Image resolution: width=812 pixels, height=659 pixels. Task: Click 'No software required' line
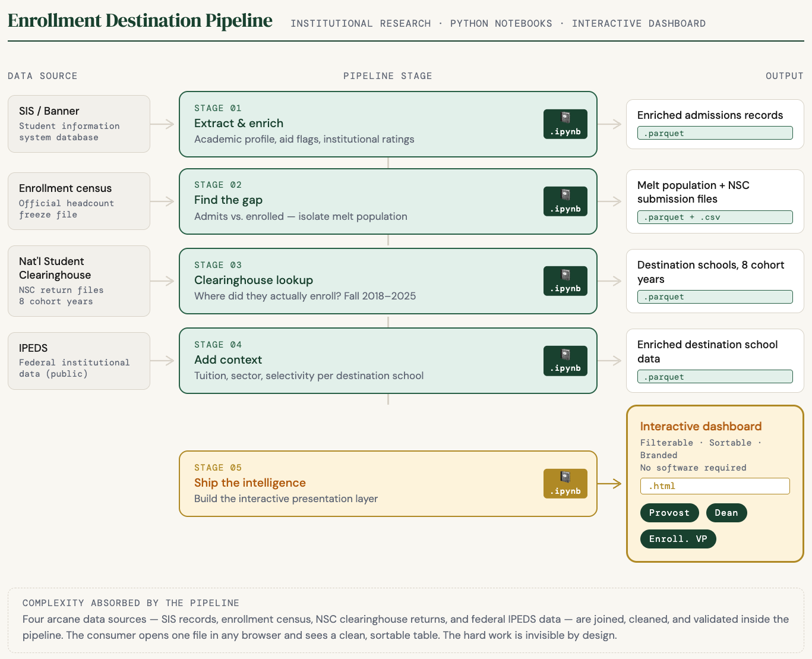pyautogui.click(x=693, y=468)
